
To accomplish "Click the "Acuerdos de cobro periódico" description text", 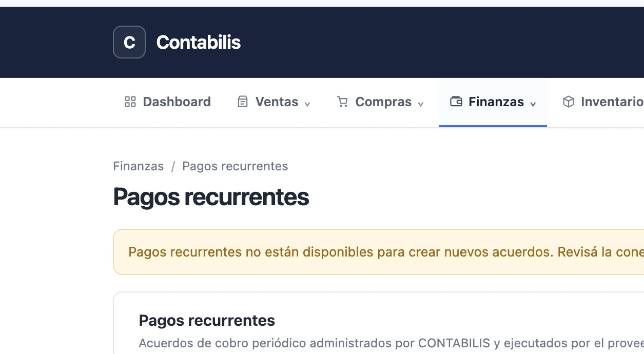I will click(392, 343).
